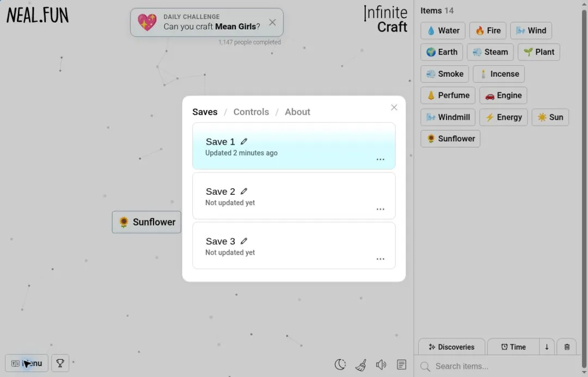Screen dimensions: 588x377
Task: Pick the Smoke item
Action: pos(445,74)
